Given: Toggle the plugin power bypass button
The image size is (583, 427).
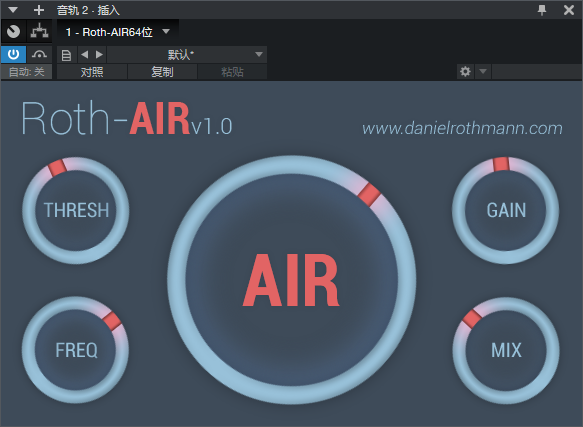Looking at the screenshot, I should [x=13, y=54].
